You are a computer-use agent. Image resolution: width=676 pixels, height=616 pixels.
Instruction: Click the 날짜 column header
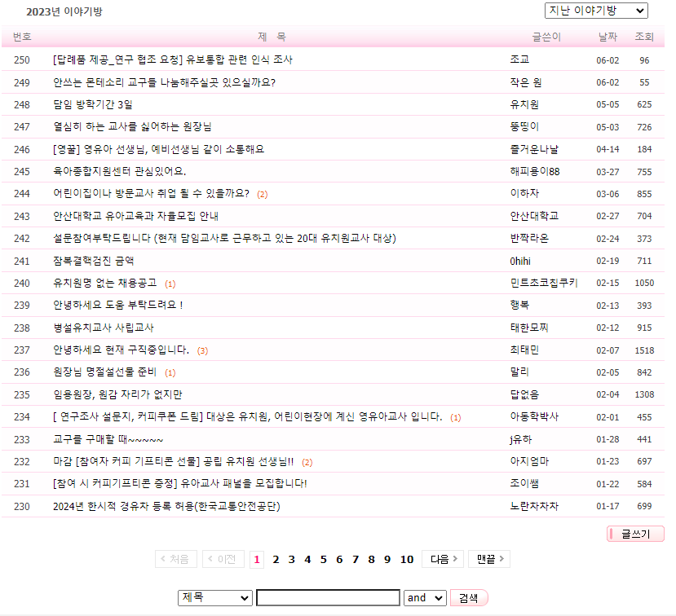click(608, 37)
